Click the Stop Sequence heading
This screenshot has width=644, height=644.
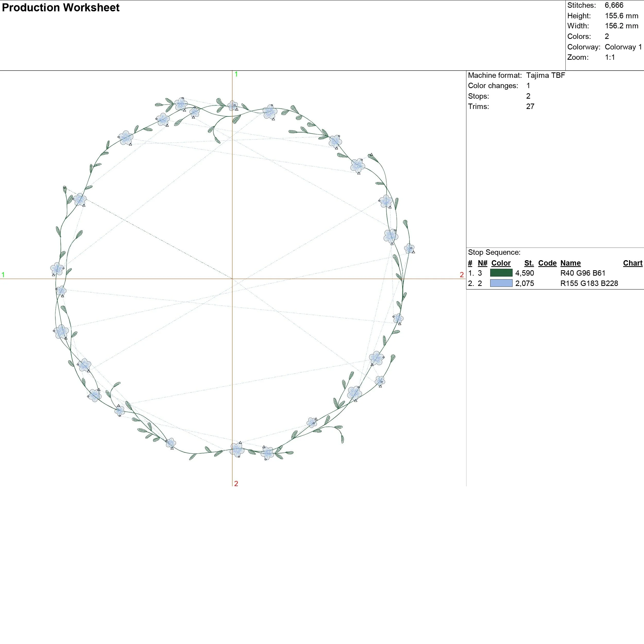click(x=494, y=252)
